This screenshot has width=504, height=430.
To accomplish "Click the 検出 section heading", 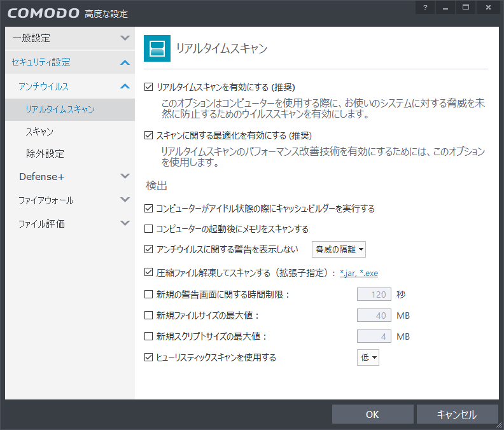I will [156, 186].
